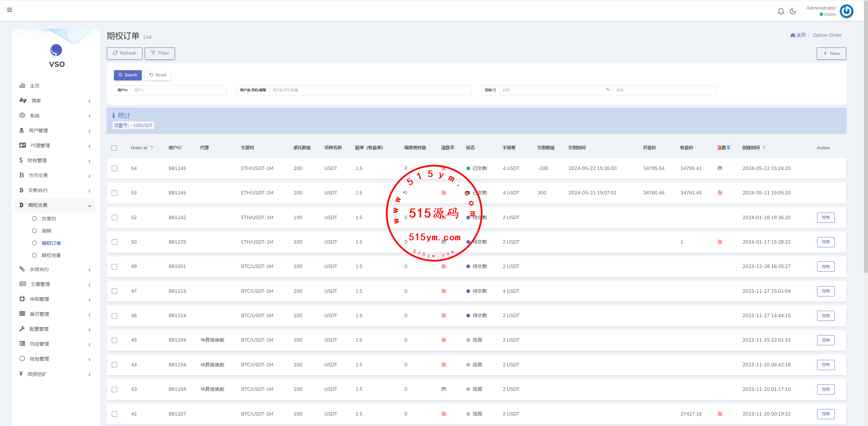The width and height of the screenshot is (868, 426).
Task: Check the select-all header checkbox
Action: (x=114, y=148)
